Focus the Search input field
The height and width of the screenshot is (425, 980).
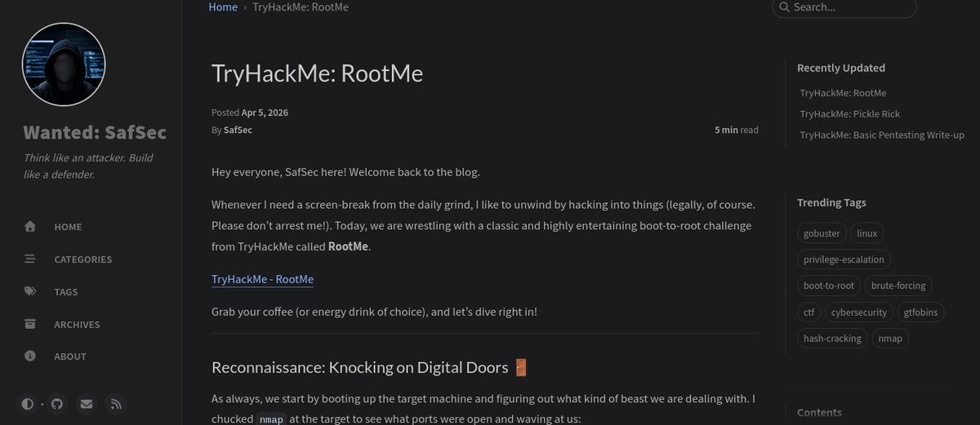tap(844, 7)
